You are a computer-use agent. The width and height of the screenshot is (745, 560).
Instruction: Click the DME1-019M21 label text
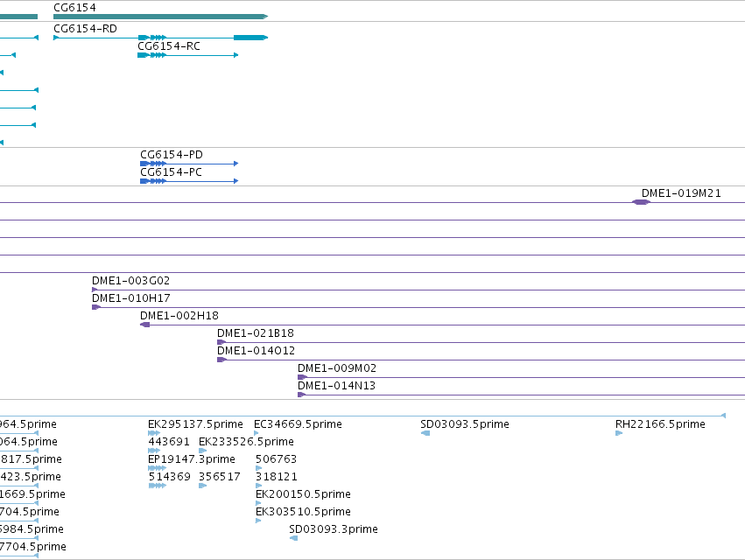tap(681, 193)
